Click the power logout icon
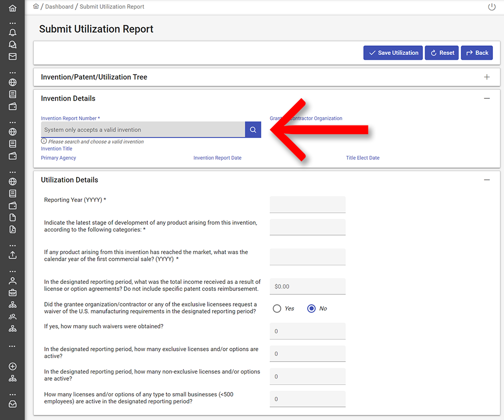504x420 pixels. (x=491, y=7)
